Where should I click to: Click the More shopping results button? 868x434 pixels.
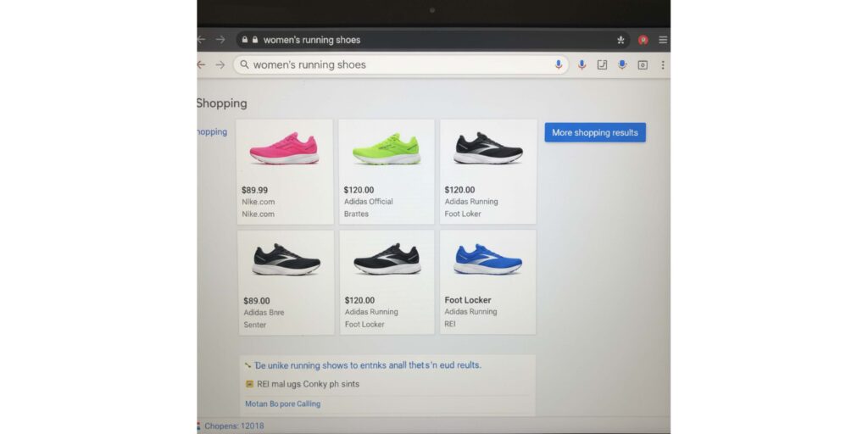pyautogui.click(x=595, y=132)
